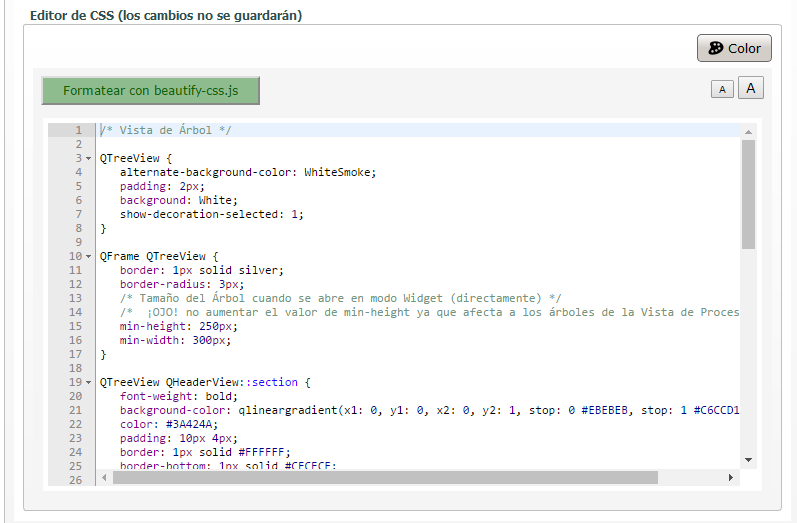
Task: Click the horizontal scrollbar right arrow
Action: (x=730, y=478)
